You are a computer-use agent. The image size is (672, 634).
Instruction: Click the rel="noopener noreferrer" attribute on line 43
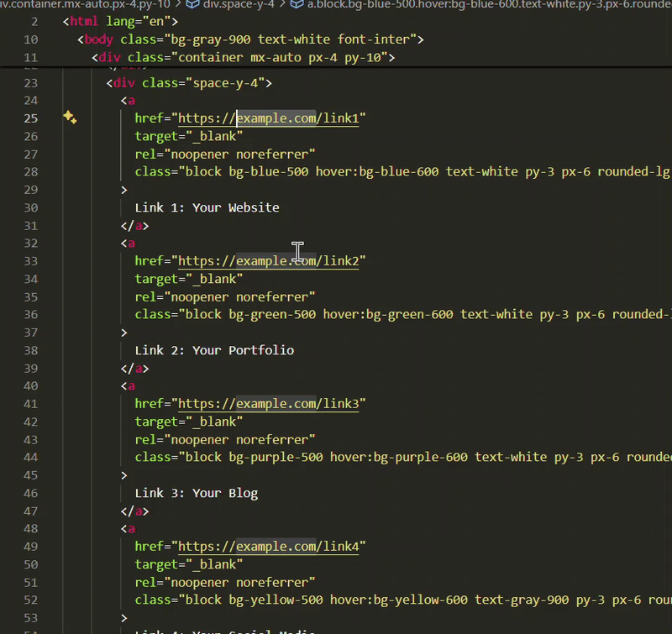click(x=227, y=438)
